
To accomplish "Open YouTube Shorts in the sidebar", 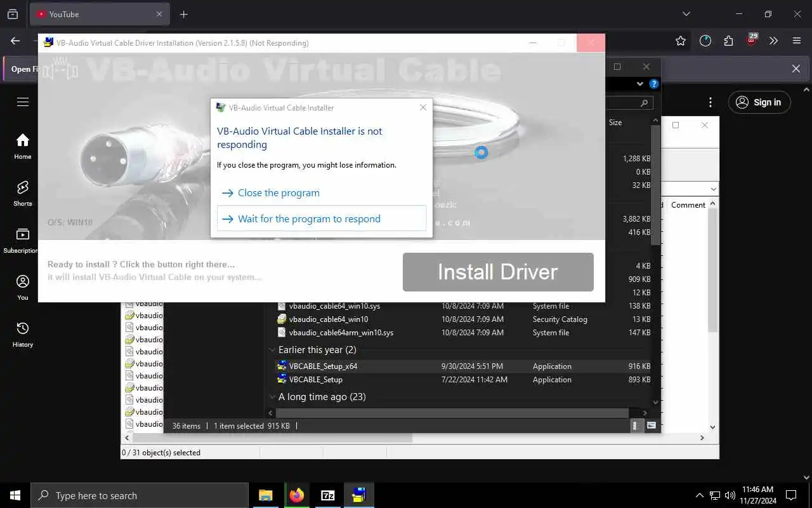I will (23, 194).
